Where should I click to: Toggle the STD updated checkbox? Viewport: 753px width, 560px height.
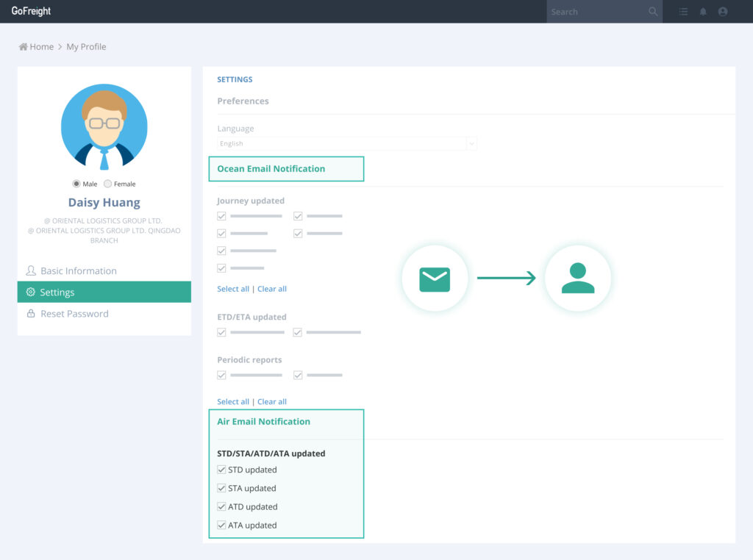221,470
